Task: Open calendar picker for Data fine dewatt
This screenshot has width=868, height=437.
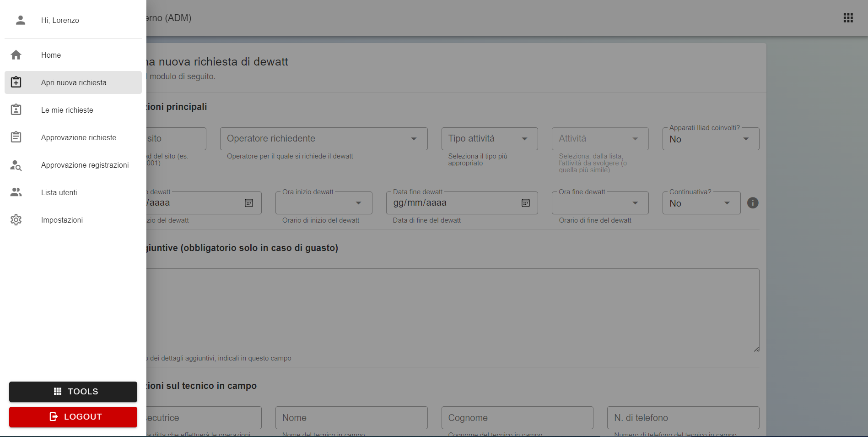Action: tap(526, 203)
